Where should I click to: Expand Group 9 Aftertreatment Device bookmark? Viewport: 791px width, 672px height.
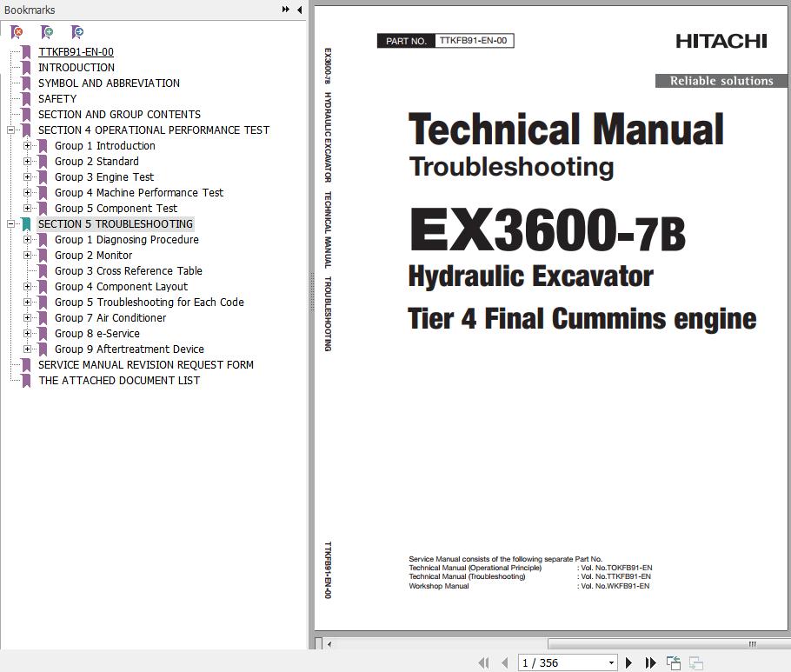(27, 349)
